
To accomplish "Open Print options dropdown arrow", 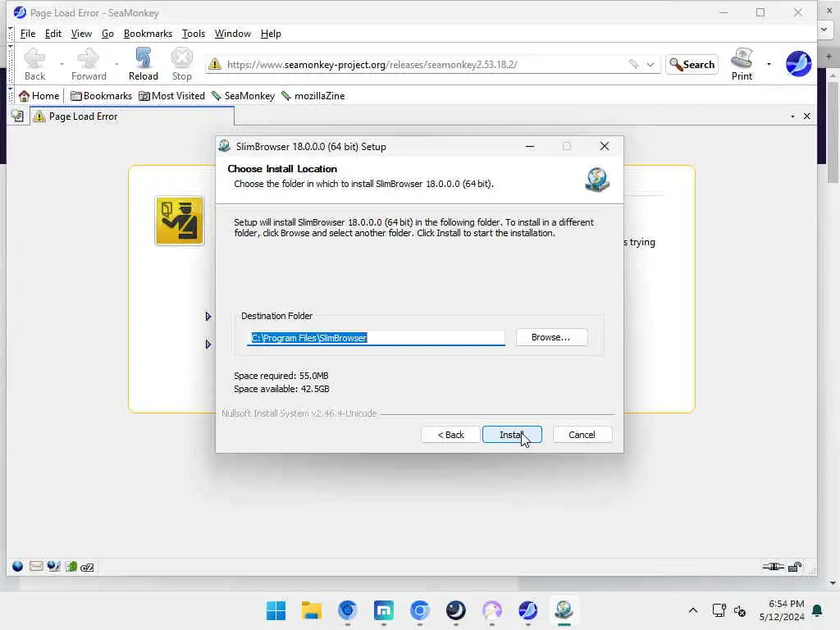I will pos(769,64).
